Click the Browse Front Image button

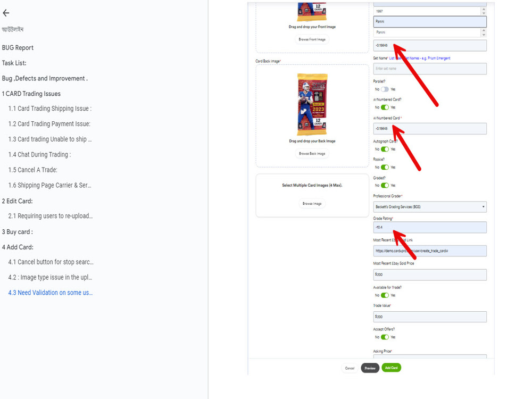[x=312, y=39]
